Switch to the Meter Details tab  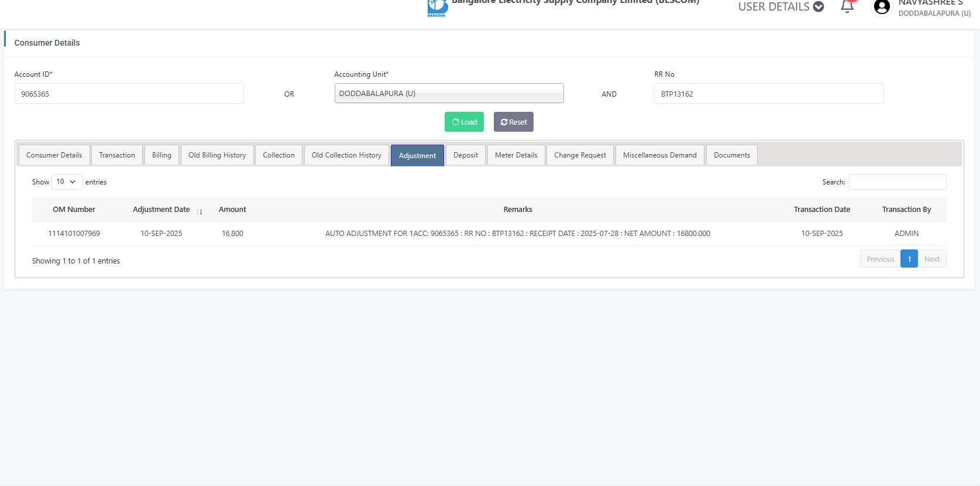pyautogui.click(x=516, y=155)
